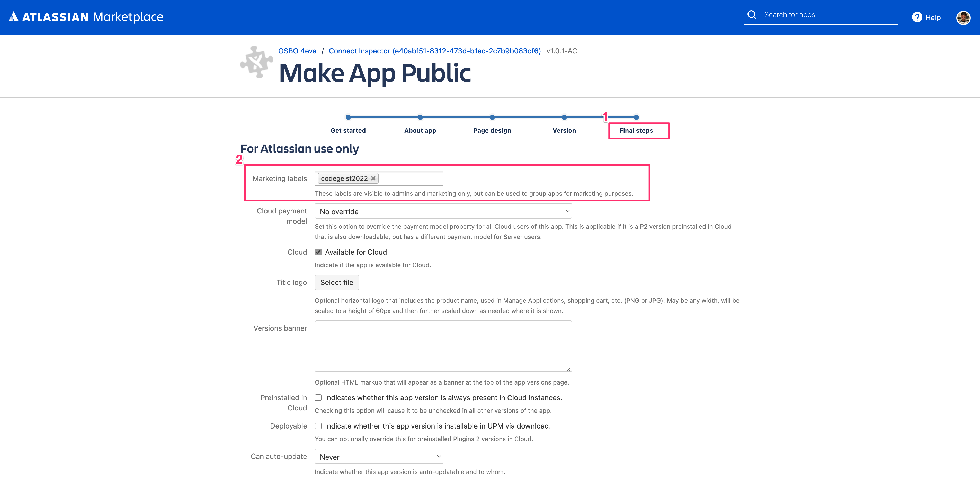Enable the Preinstalled in Cloud checkbox
980x482 pixels.
click(x=318, y=398)
